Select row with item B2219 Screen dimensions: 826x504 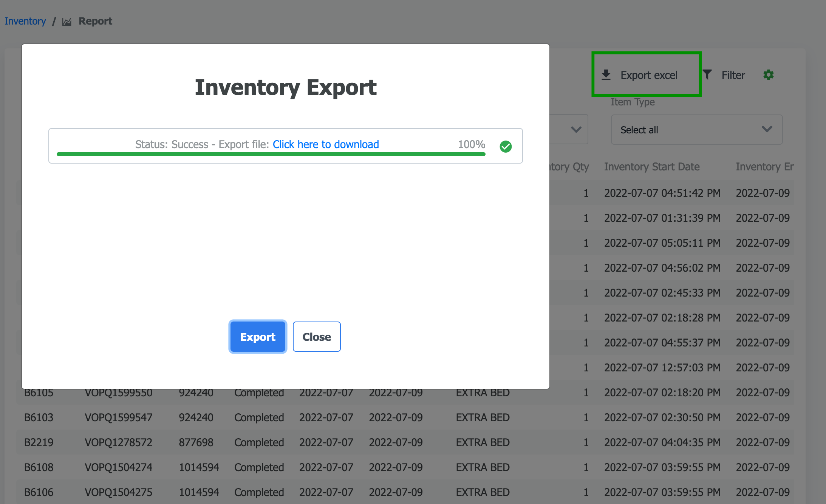(39, 442)
